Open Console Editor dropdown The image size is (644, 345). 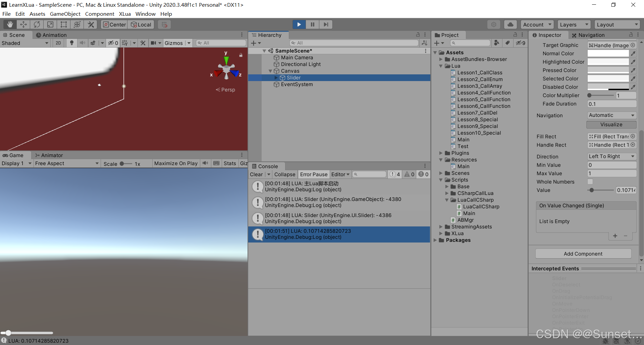pos(340,175)
